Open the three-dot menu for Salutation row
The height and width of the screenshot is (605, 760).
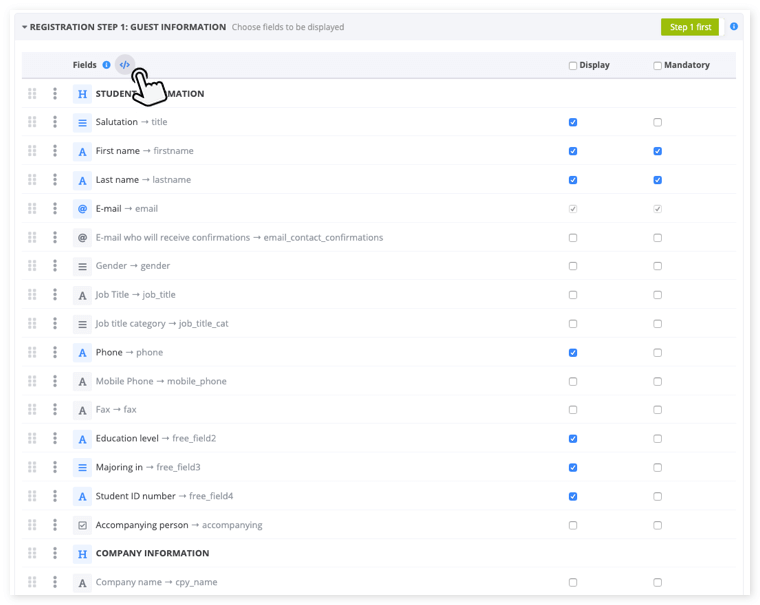click(55, 122)
